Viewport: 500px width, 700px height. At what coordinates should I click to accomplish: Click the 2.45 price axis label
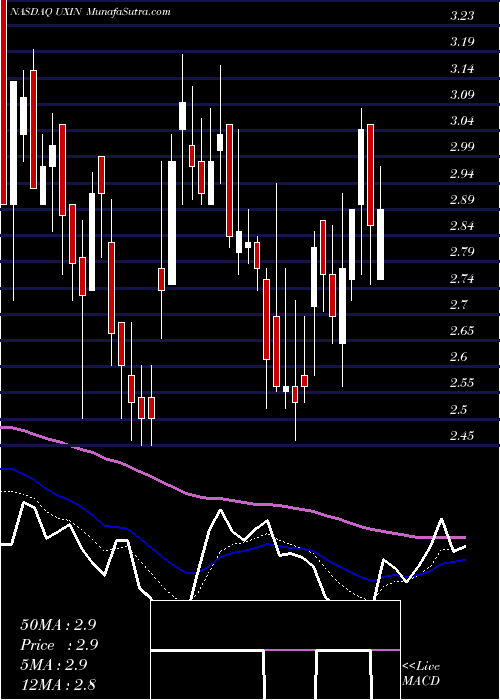point(462,436)
